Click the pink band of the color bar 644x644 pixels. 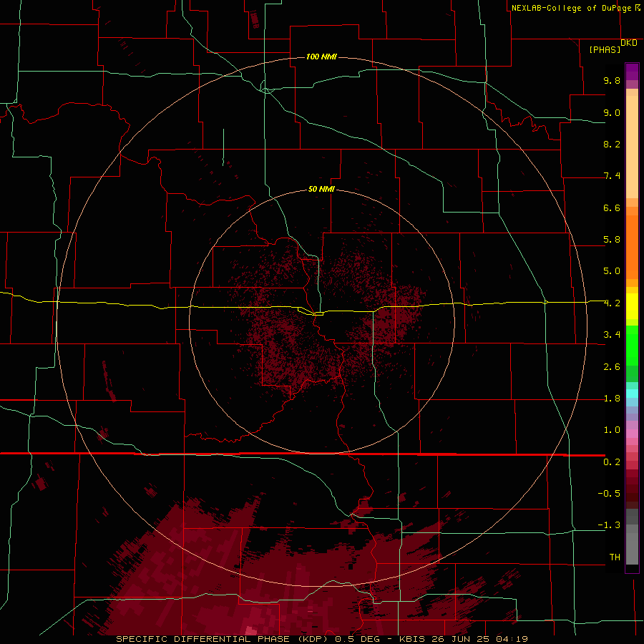(x=632, y=434)
